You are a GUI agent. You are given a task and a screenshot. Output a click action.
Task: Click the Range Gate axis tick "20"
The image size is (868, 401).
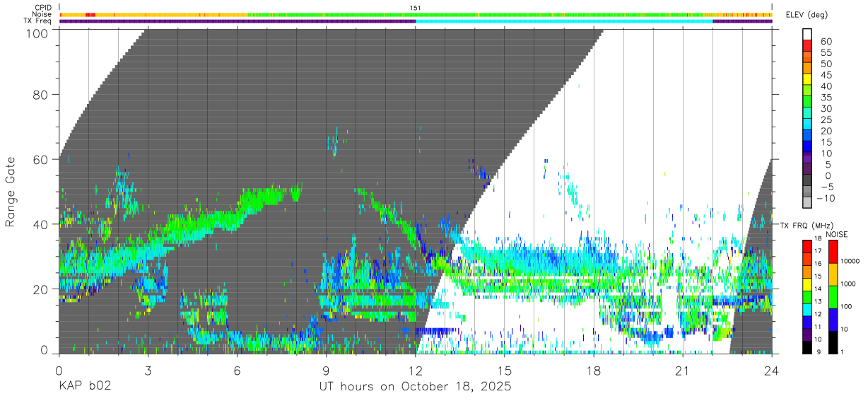tap(41, 289)
